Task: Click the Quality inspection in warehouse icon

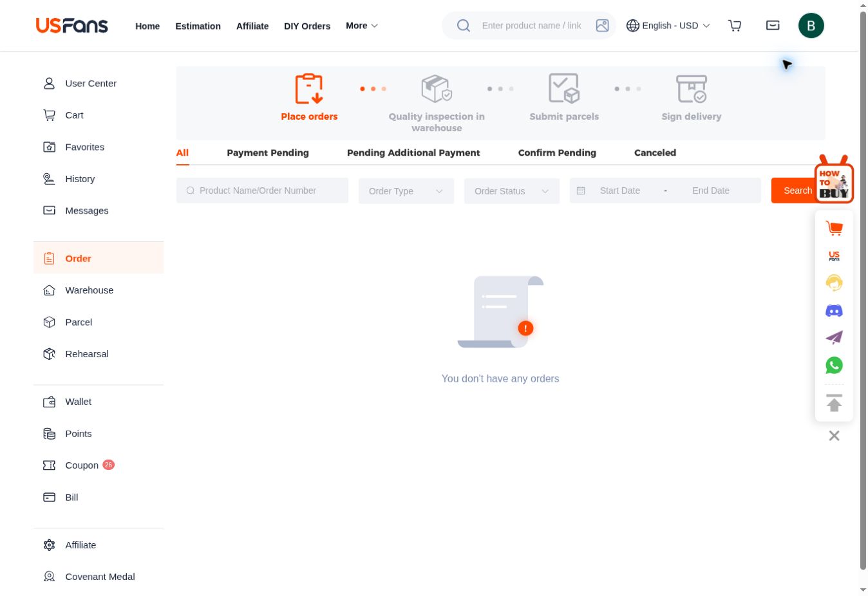Action: coord(437,89)
